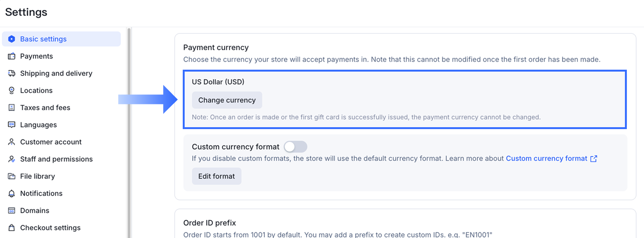Screen dimensions: 644x238
Task: Click the Staff and permissions icon
Action: (12, 159)
